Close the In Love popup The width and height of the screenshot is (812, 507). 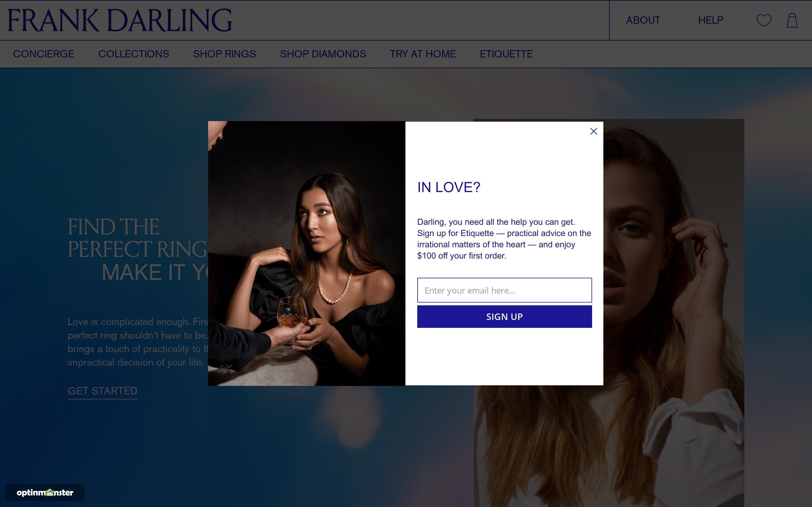(x=593, y=132)
